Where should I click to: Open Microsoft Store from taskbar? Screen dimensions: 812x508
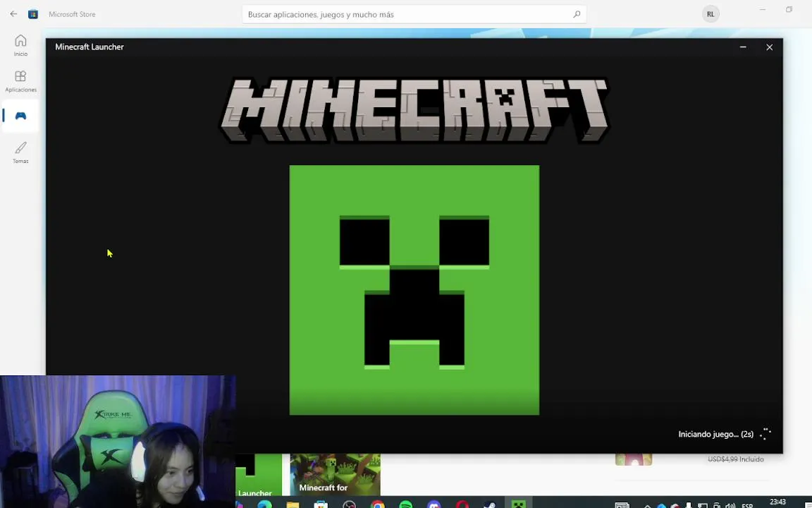(x=321, y=505)
